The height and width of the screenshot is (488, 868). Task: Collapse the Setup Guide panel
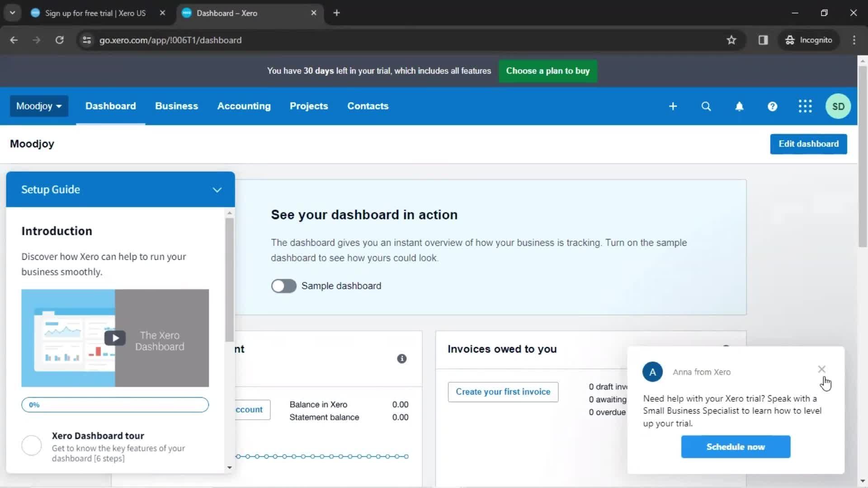(217, 190)
